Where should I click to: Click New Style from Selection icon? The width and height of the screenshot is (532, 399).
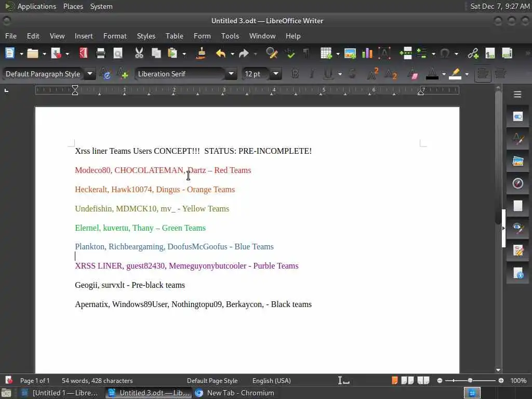coord(123,74)
